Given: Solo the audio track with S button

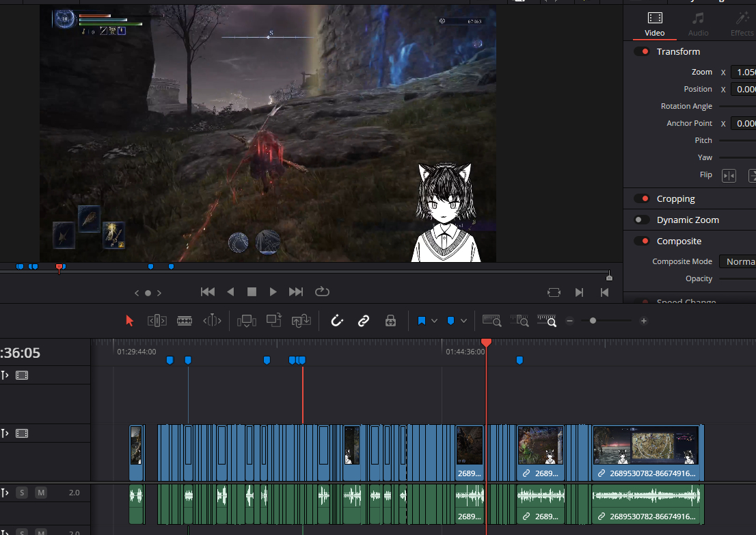Looking at the screenshot, I should (x=22, y=493).
